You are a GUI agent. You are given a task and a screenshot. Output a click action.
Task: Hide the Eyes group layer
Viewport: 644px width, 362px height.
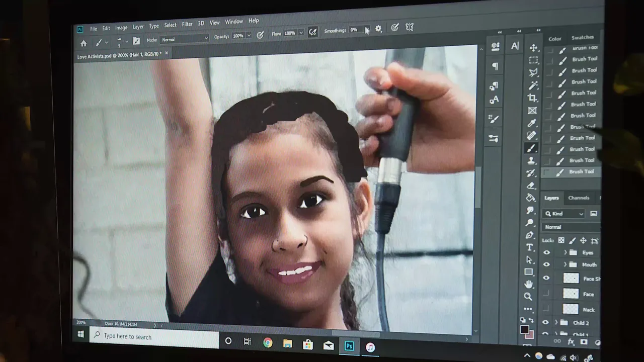tap(547, 253)
